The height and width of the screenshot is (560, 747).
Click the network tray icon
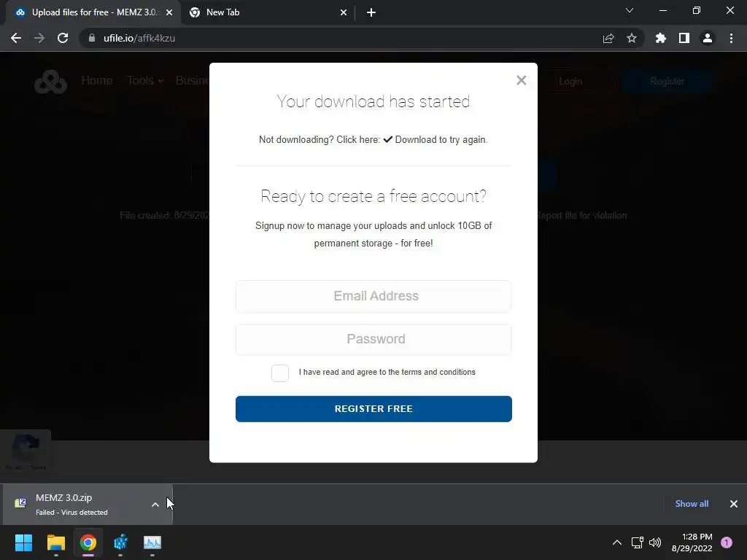tap(637, 542)
